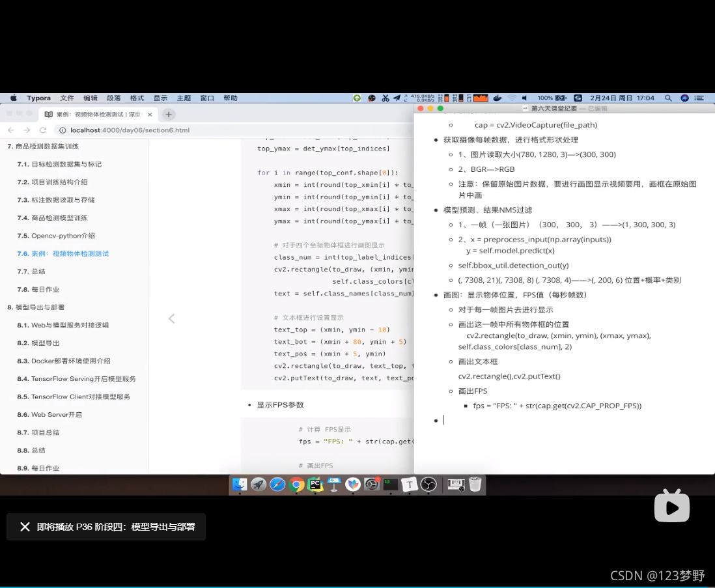Viewport: 715px width, 588px height.
Task: Go to previous page with left chevron
Action: 171,318
